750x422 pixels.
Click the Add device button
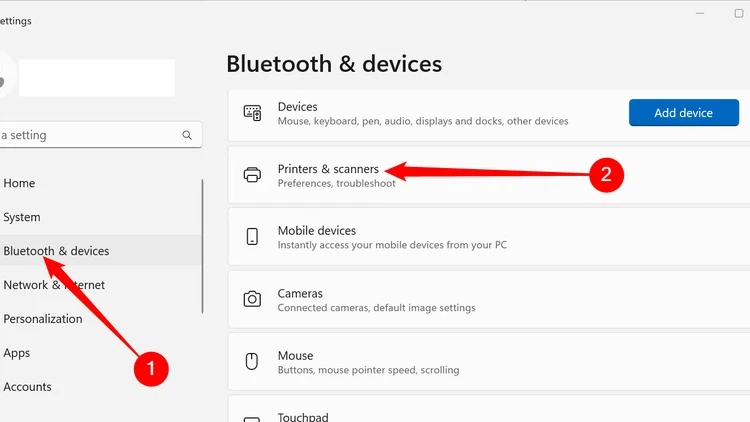tap(684, 112)
